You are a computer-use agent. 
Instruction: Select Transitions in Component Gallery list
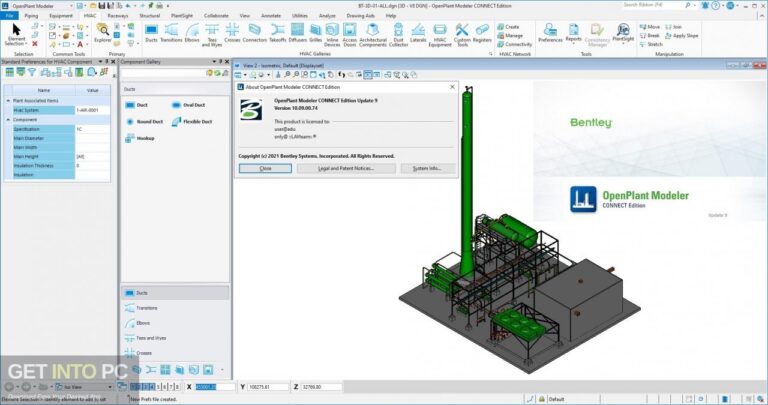coord(175,308)
